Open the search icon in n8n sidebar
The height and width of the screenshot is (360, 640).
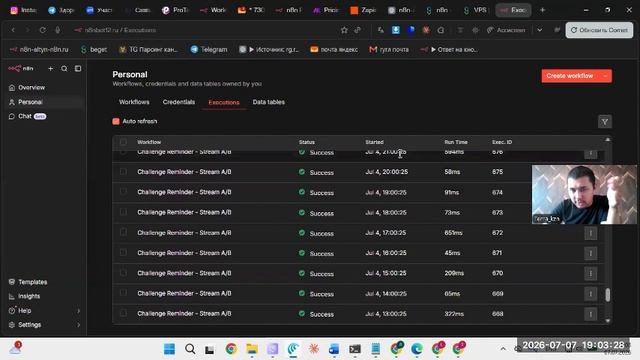point(64,69)
